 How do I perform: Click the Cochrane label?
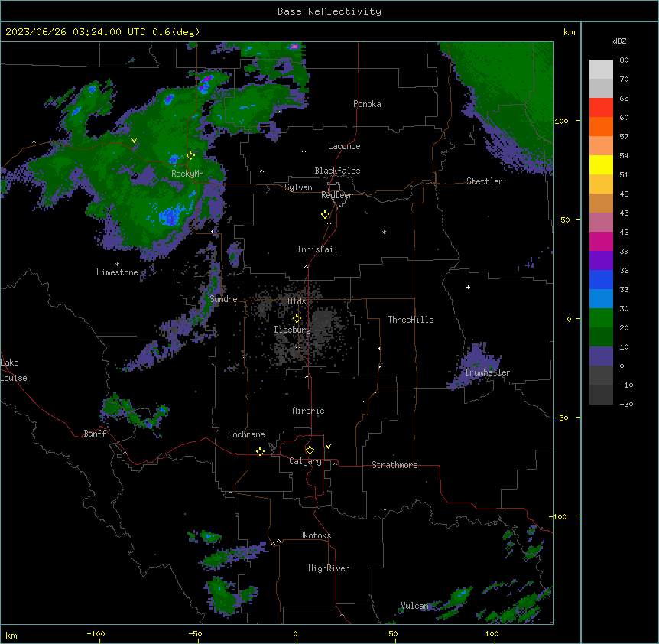pyautogui.click(x=246, y=434)
